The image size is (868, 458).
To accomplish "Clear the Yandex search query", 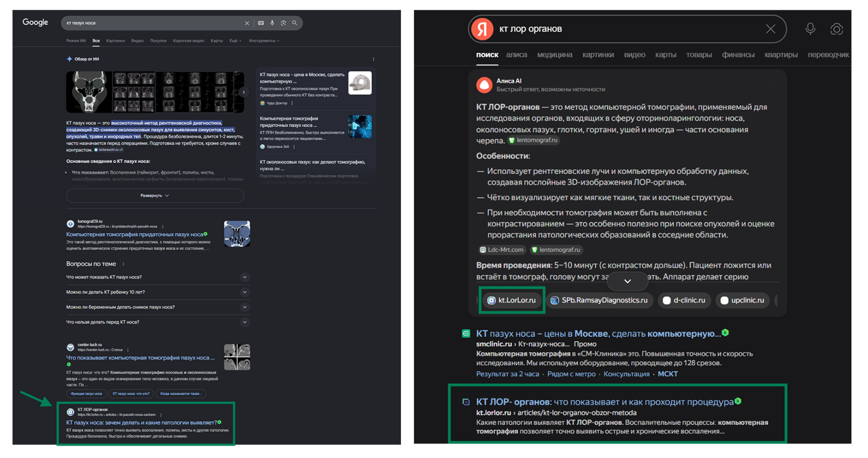I will [770, 29].
